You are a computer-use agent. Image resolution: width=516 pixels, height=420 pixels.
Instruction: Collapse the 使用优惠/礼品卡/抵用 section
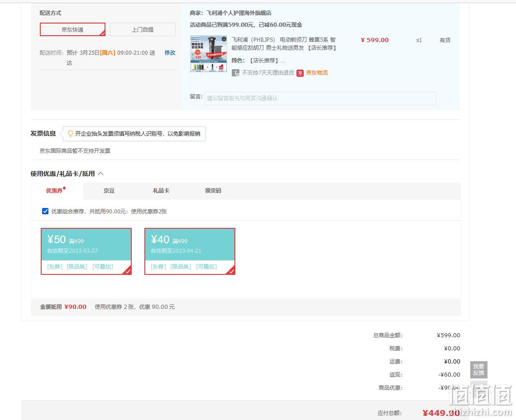(100, 174)
